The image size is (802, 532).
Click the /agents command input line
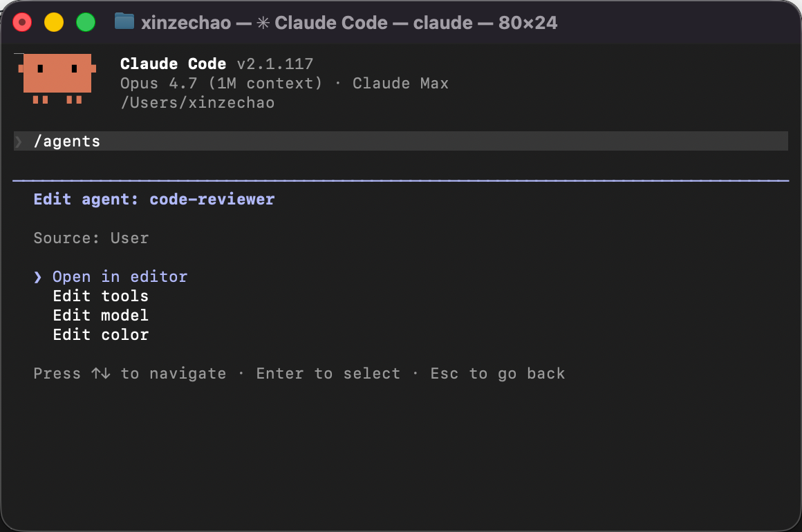[401, 142]
